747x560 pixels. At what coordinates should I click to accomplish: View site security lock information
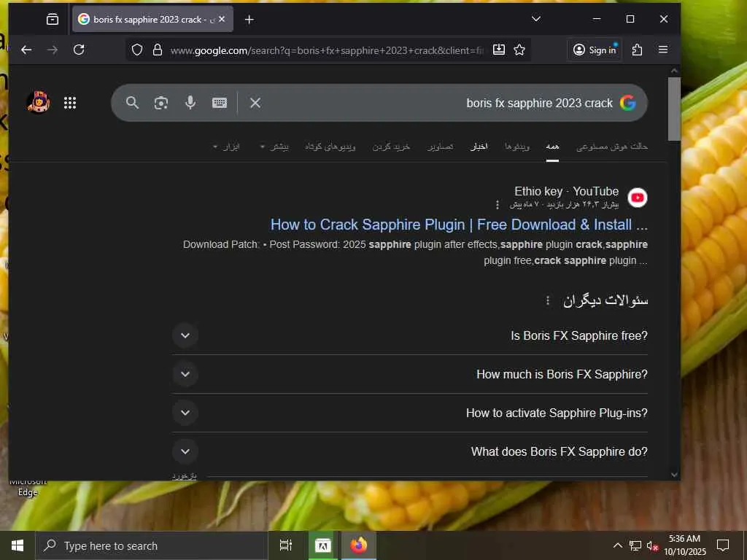[x=158, y=50]
